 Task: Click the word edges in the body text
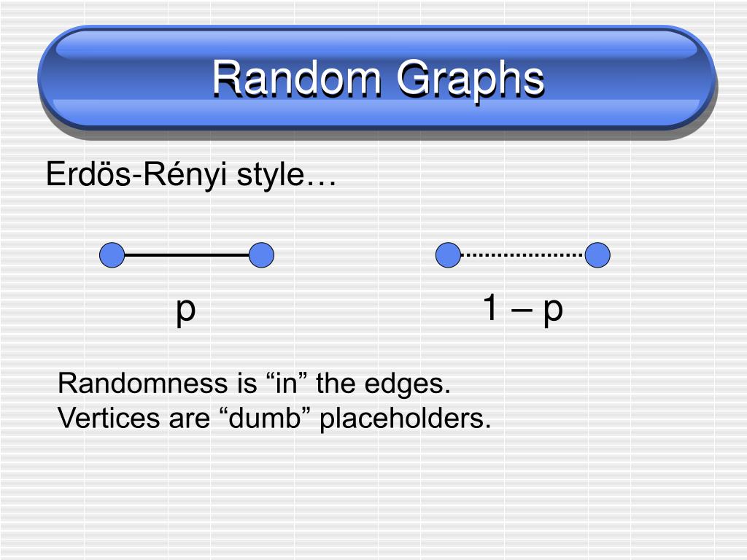pyautogui.click(x=407, y=384)
